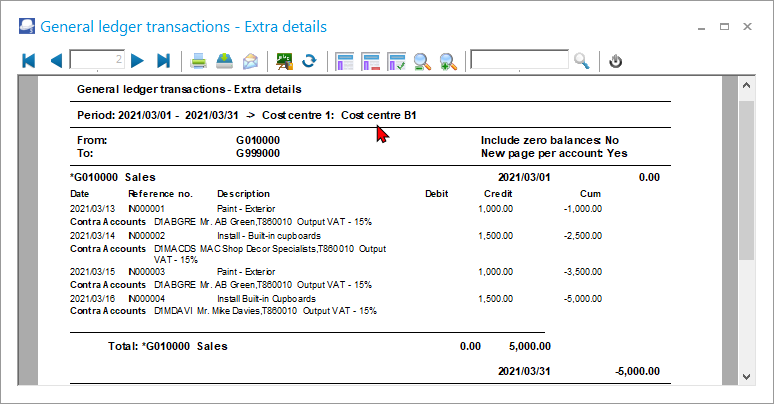This screenshot has width=774, height=404.
Task: Refresh the report with the circular arrows
Action: coord(309,61)
